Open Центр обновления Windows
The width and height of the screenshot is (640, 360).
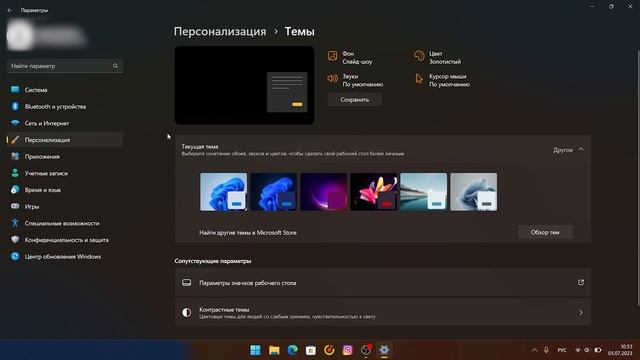pos(64,257)
